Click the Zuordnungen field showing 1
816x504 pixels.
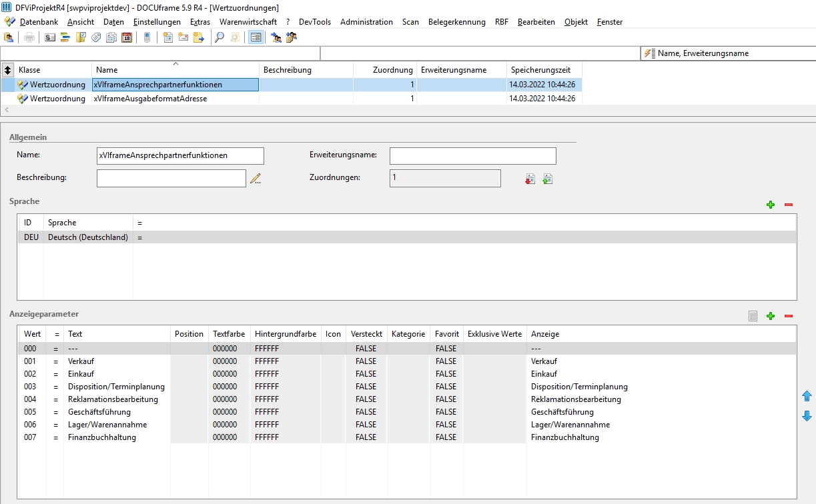tap(445, 178)
